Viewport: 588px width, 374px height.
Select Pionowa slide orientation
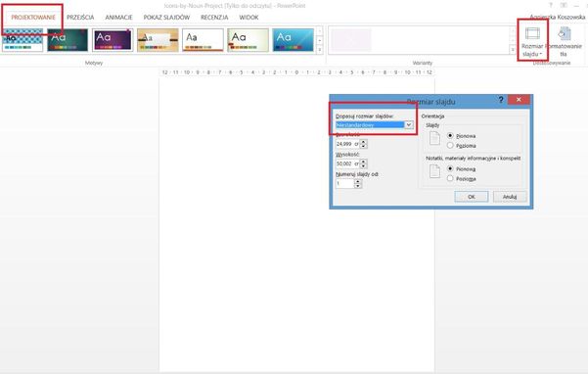pyautogui.click(x=450, y=135)
